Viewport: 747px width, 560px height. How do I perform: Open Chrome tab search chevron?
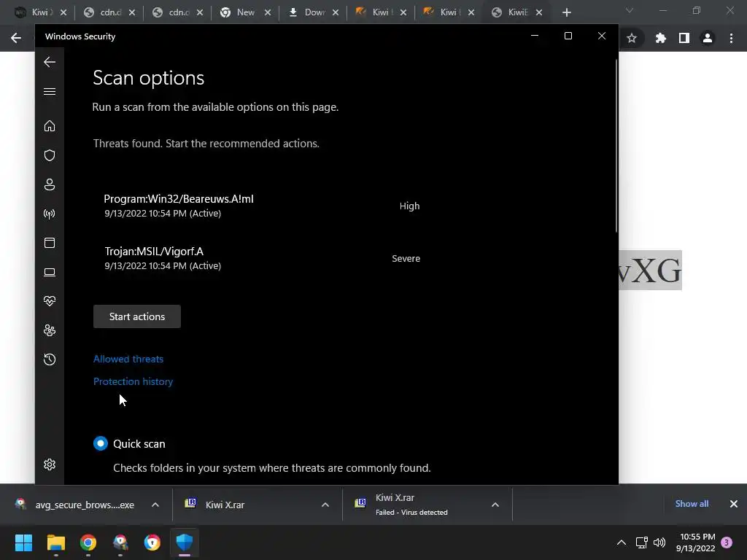point(630,10)
